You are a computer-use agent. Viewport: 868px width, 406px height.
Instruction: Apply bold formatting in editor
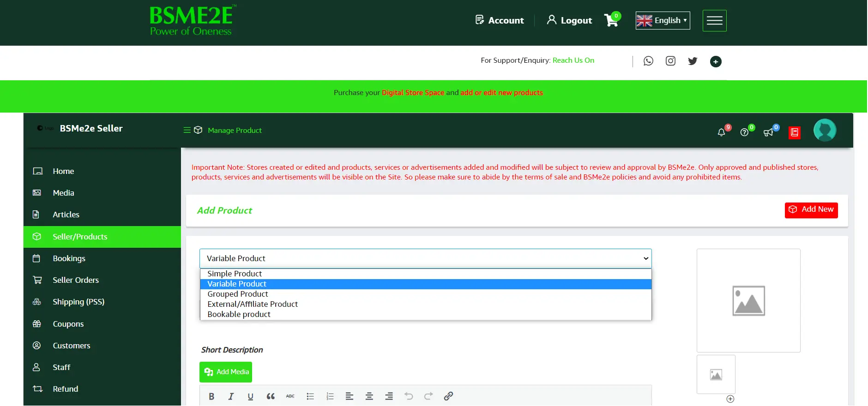coord(211,396)
